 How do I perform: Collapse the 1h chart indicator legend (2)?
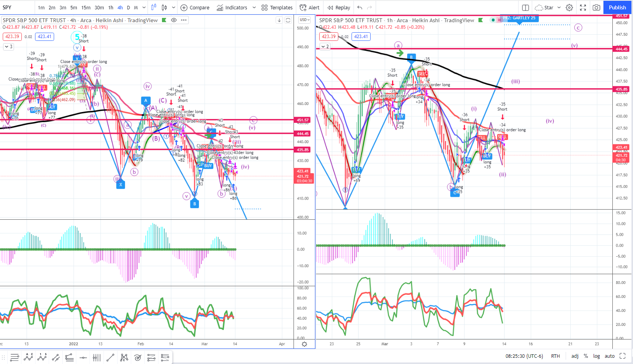pyautogui.click(x=325, y=46)
